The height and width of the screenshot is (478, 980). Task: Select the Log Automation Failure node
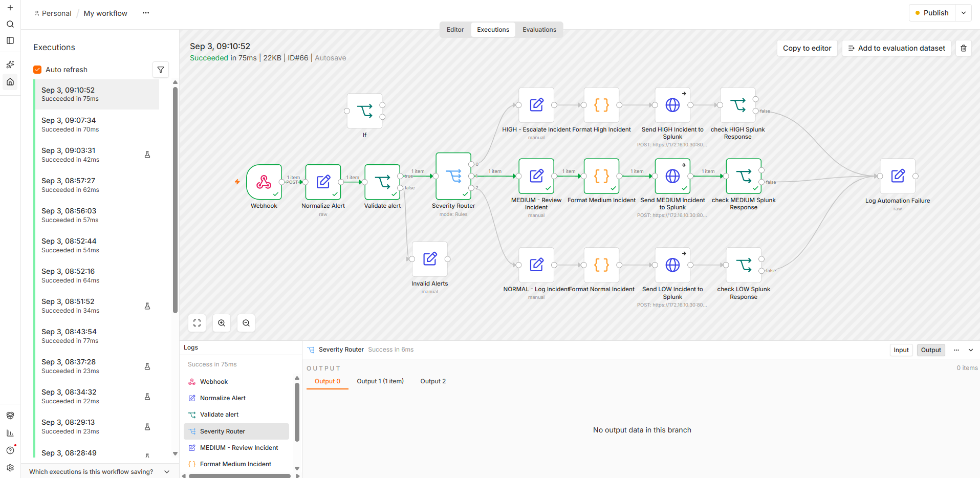coord(898,176)
